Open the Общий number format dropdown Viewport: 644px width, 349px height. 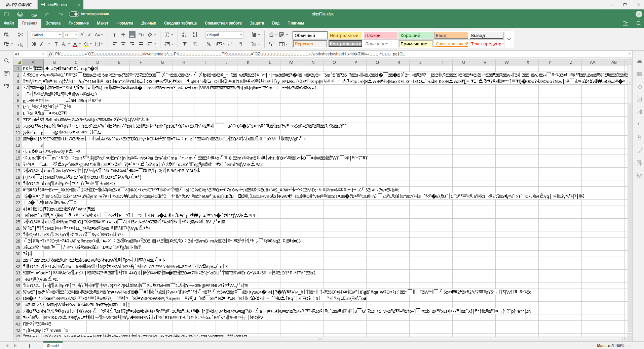241,35
